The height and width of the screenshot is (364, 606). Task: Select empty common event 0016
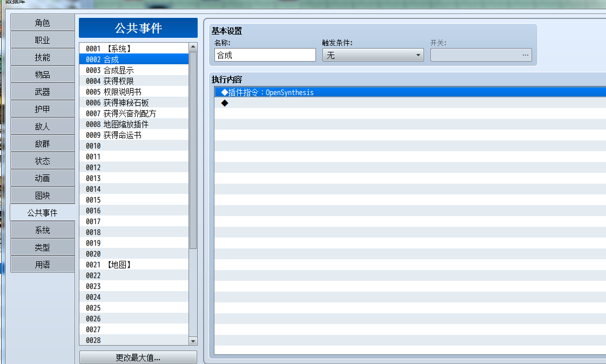pyautogui.click(x=134, y=211)
